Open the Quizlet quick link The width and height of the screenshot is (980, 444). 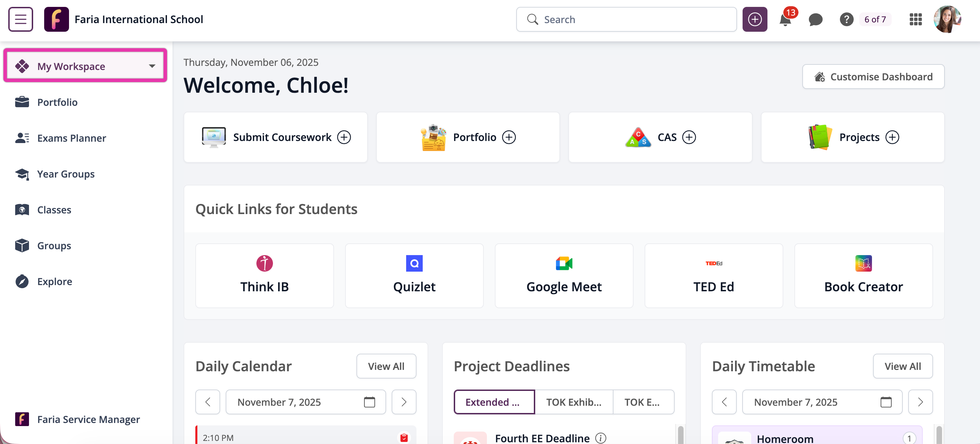(x=414, y=275)
